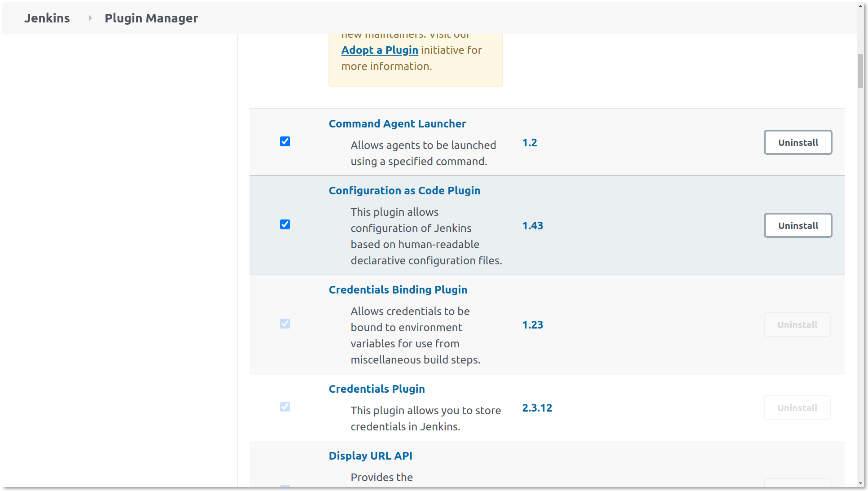868x491 pixels.
Task: Uninstall the Command Agent Launcher plugin
Action: coord(798,142)
